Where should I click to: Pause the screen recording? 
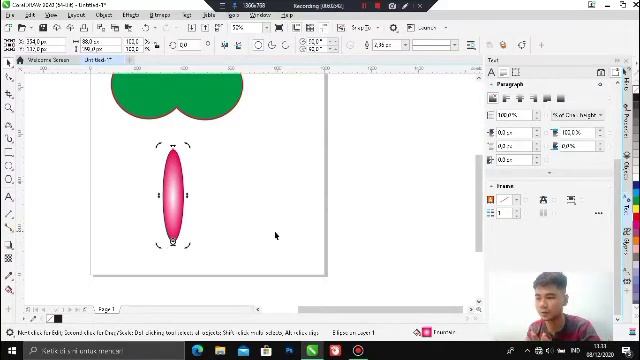(364, 6)
